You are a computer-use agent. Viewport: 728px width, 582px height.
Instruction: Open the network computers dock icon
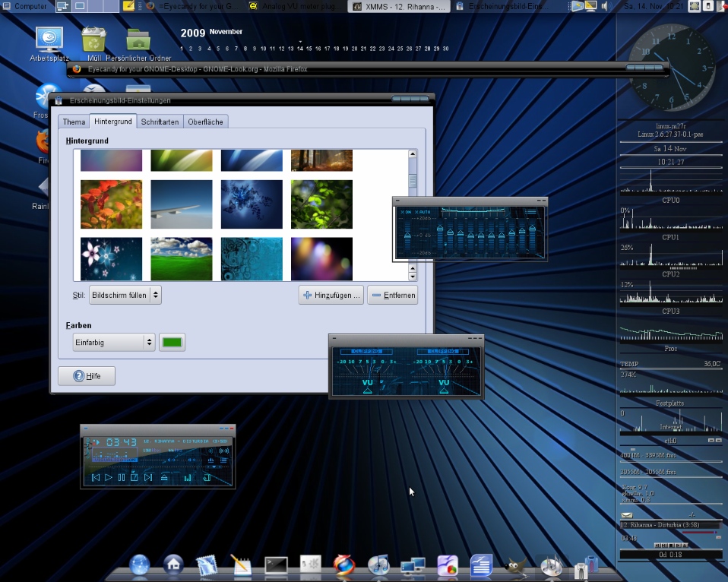tap(413, 566)
